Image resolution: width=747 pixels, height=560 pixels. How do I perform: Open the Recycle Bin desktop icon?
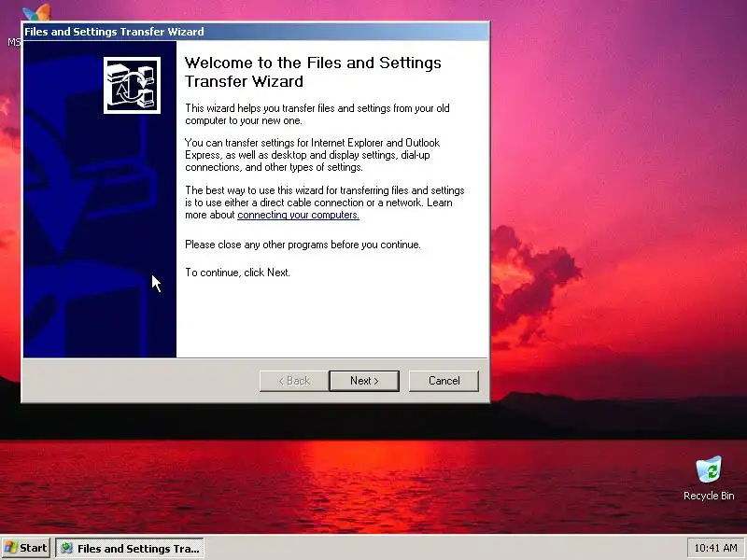709,479
